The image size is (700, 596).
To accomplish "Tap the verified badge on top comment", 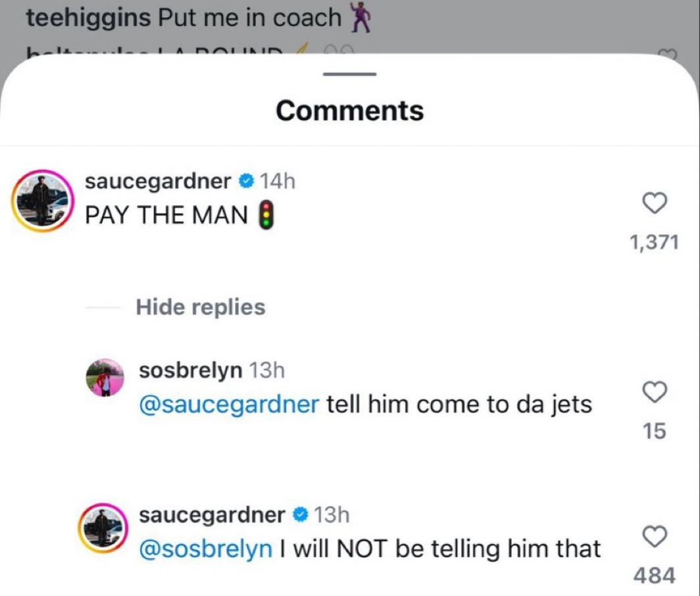I will point(247,182).
